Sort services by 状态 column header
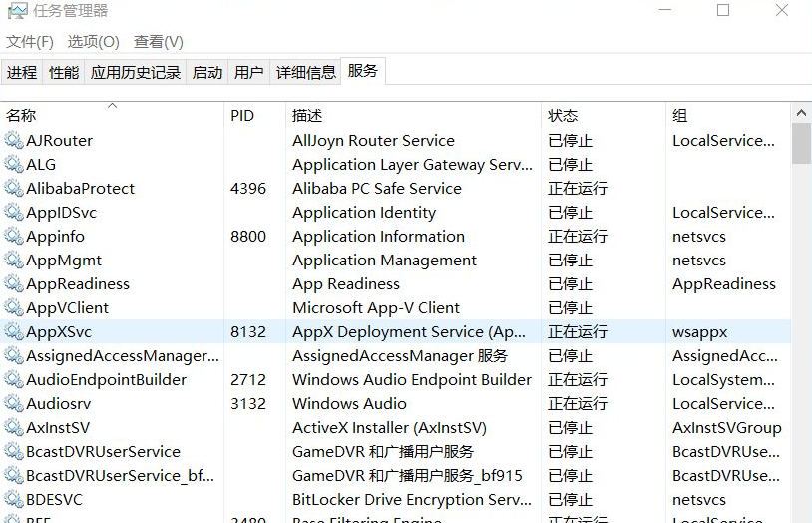This screenshot has height=523, width=812. [x=563, y=116]
